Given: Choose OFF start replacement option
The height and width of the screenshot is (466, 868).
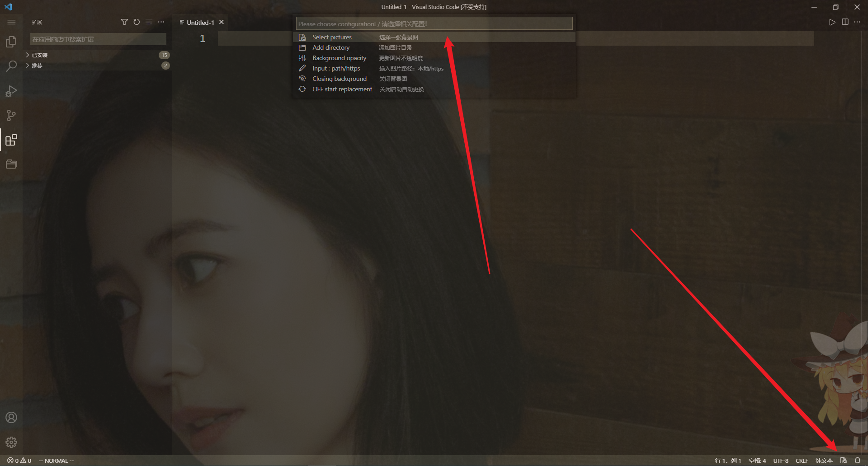Looking at the screenshot, I should pyautogui.click(x=434, y=89).
